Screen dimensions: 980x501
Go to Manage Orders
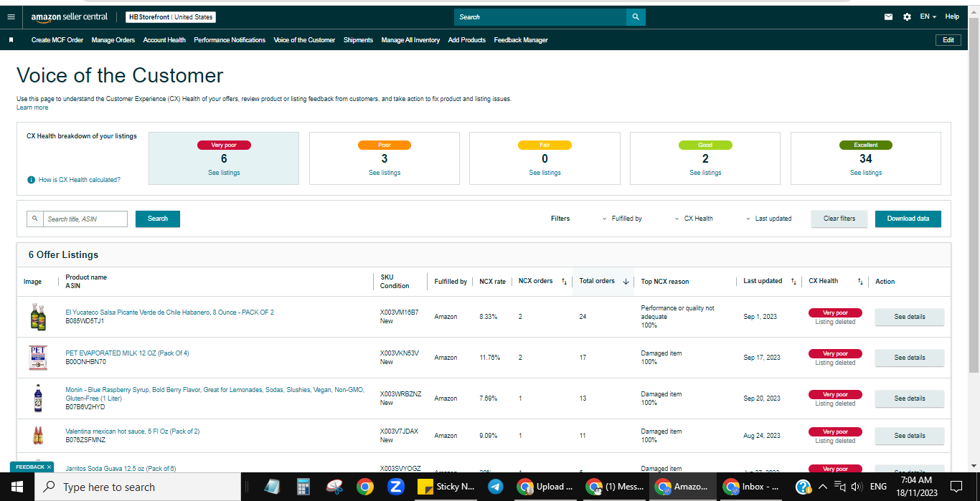click(113, 40)
